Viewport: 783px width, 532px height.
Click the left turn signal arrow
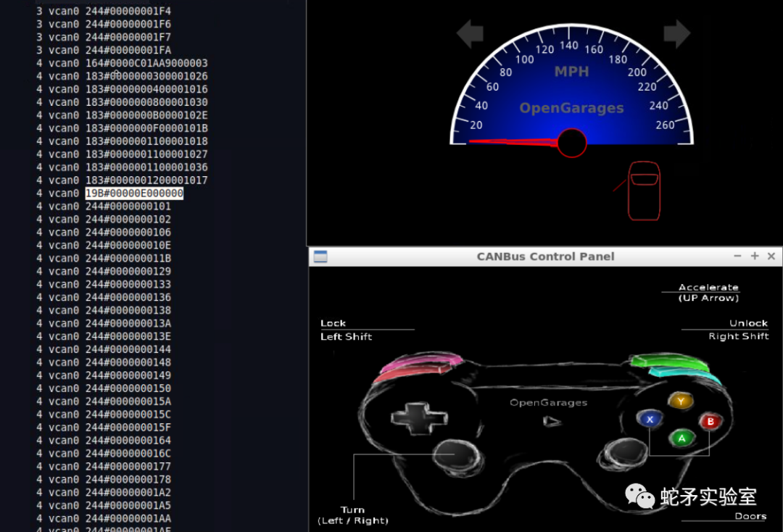pos(471,33)
